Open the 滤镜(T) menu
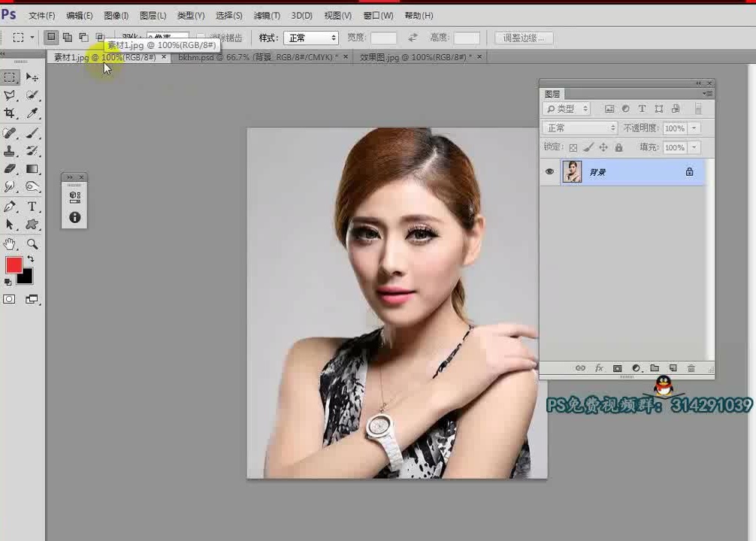756x541 pixels. point(267,16)
